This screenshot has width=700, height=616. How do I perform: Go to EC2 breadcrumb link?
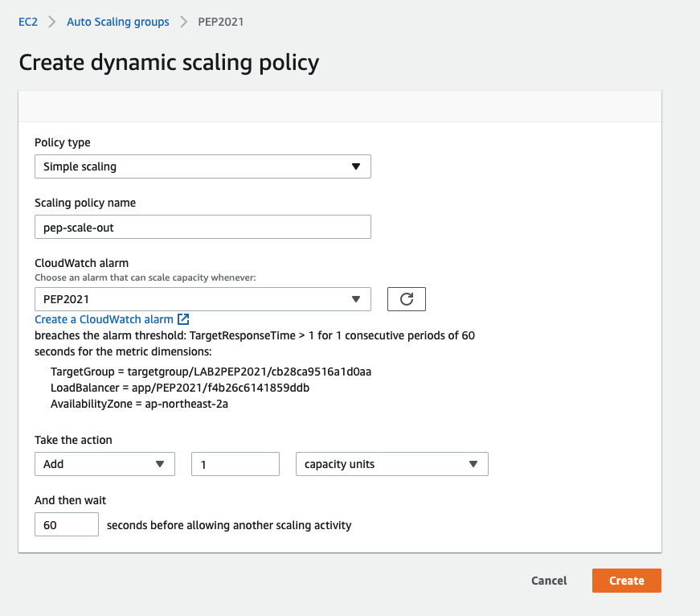coord(28,23)
